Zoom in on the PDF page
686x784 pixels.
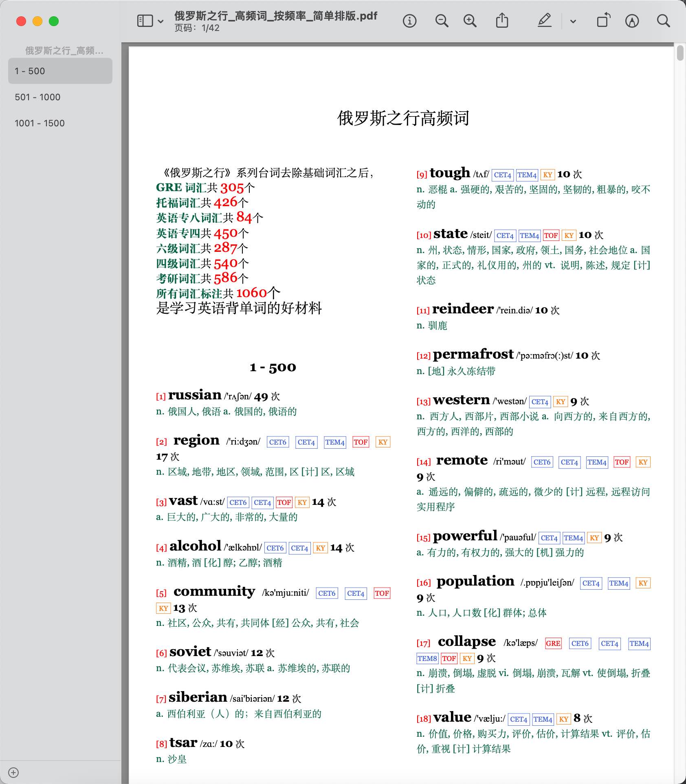pyautogui.click(x=470, y=21)
